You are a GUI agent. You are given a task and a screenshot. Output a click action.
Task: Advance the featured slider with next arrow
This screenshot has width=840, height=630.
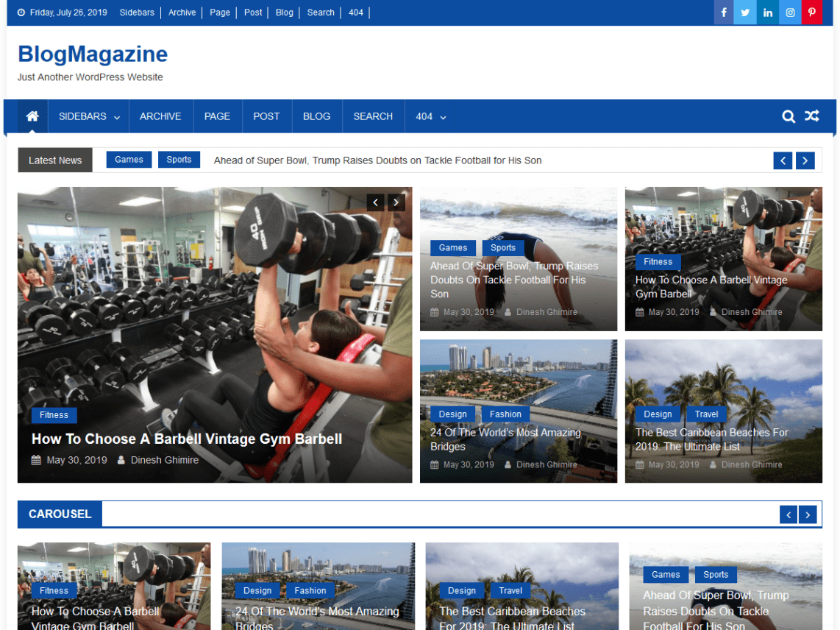pyautogui.click(x=396, y=202)
